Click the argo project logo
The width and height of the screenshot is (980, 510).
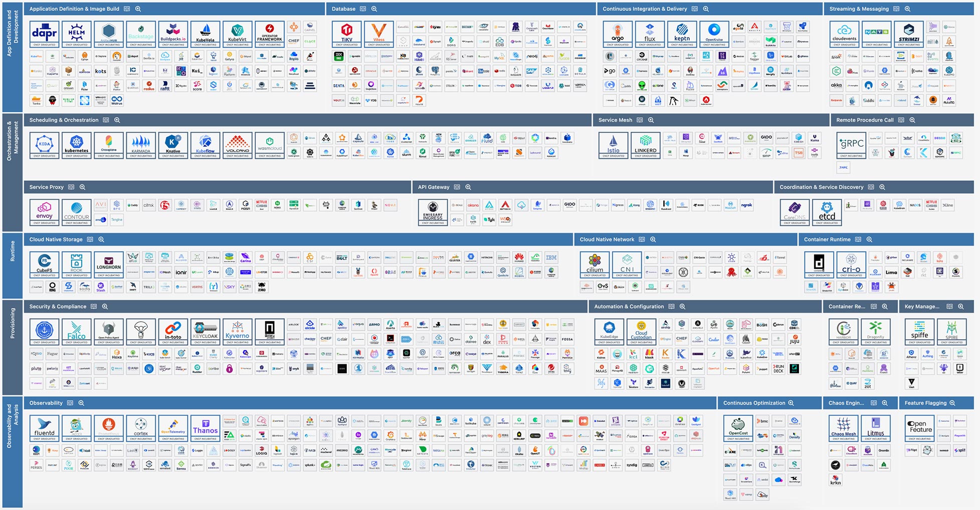point(618,34)
